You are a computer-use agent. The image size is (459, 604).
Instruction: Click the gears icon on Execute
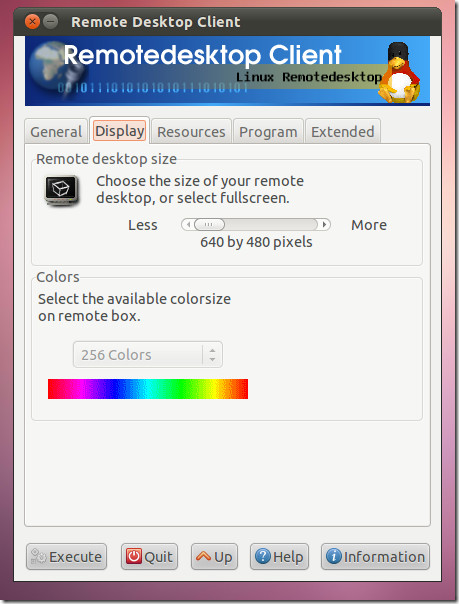click(x=38, y=557)
